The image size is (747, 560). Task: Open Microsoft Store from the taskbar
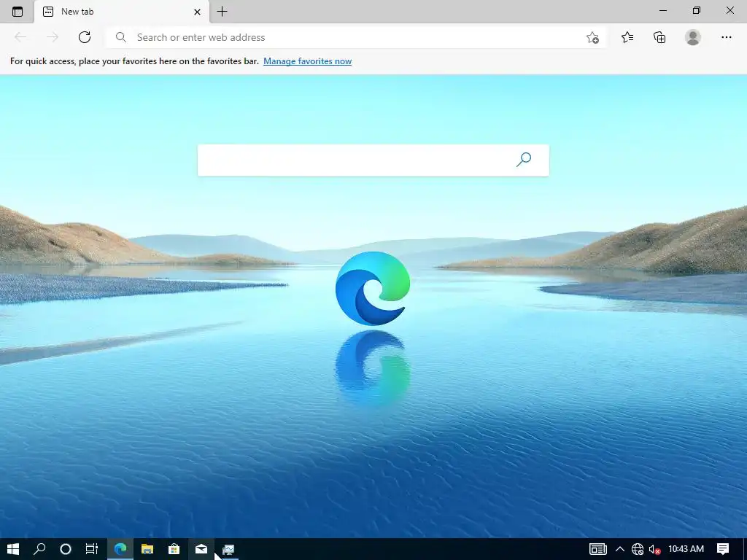(x=174, y=549)
